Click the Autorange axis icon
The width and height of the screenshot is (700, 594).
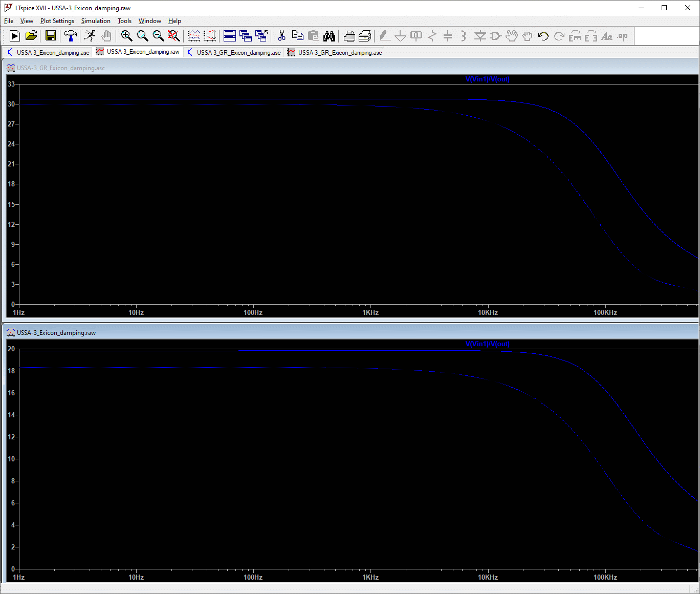point(210,36)
